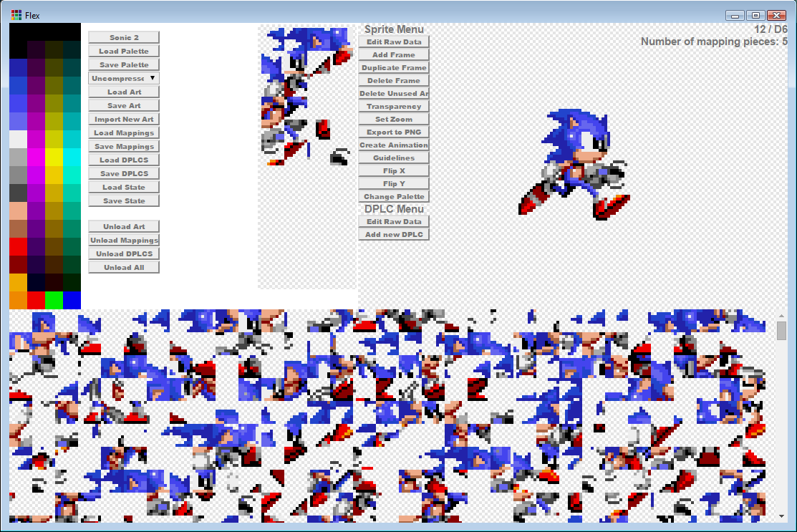Screen dimensions: 797x532
Task: Choose Delete Unused Art
Action: pos(394,94)
